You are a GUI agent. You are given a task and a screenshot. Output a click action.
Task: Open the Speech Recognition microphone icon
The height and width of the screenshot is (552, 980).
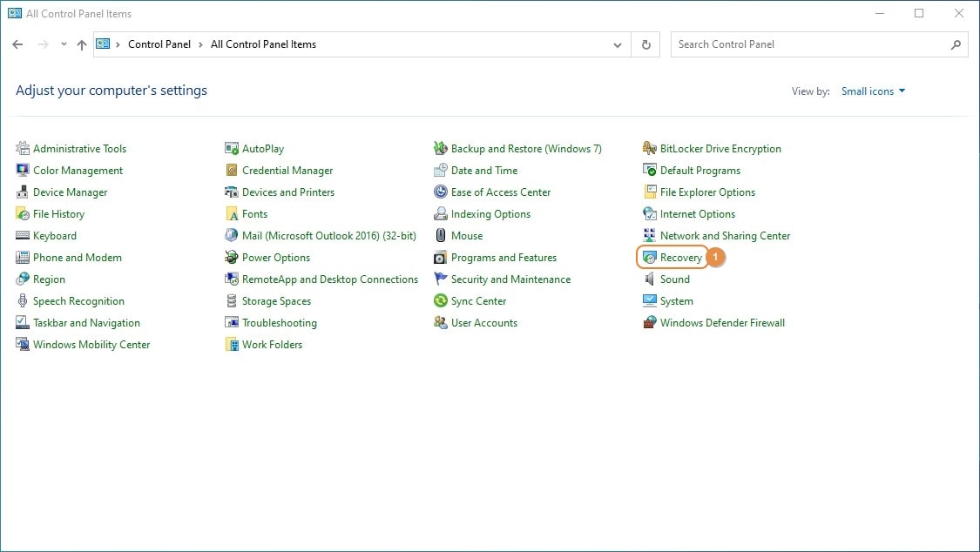click(x=23, y=301)
